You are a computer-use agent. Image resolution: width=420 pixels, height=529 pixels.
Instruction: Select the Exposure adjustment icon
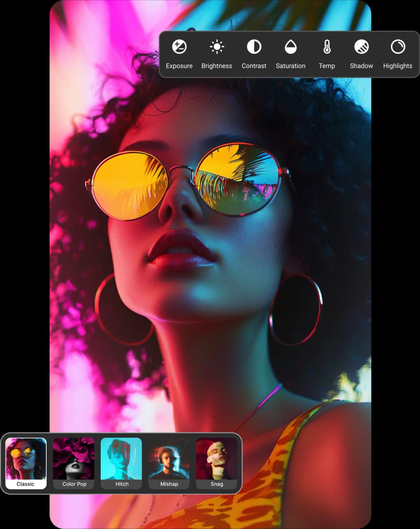179,47
